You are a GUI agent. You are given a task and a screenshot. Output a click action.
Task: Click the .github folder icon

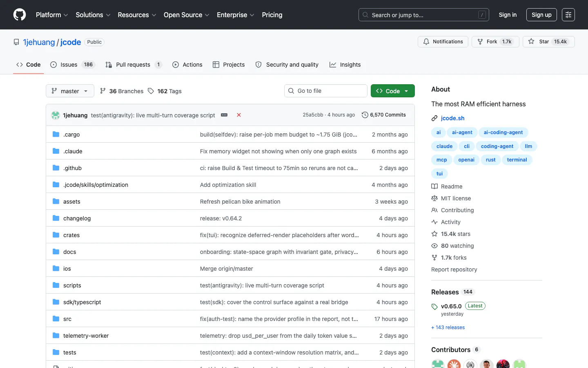coord(56,168)
